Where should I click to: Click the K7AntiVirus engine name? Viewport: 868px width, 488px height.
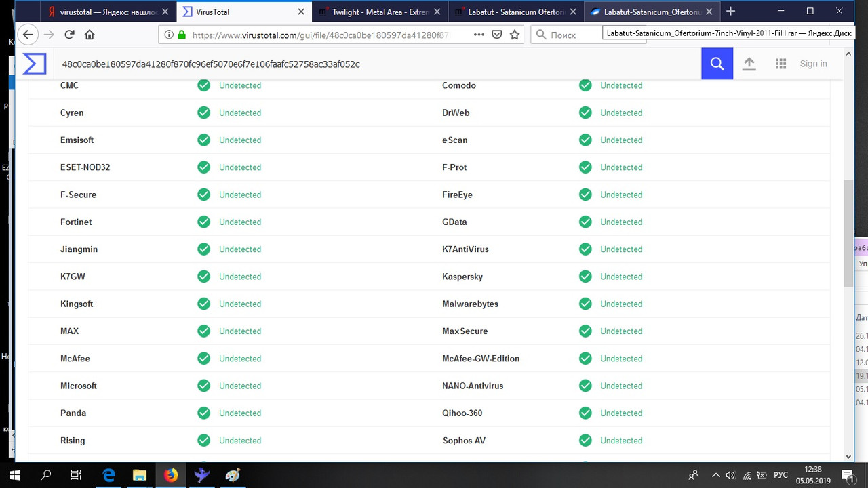[x=465, y=249]
